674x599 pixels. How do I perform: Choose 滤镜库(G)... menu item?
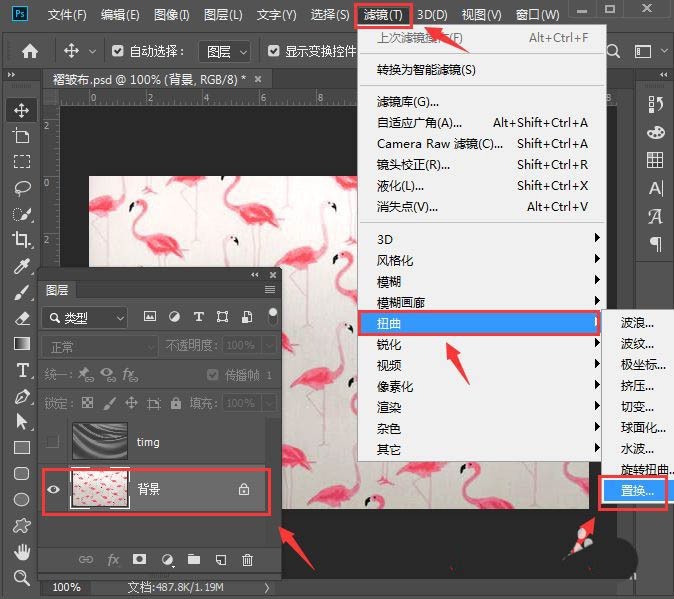pyautogui.click(x=479, y=102)
